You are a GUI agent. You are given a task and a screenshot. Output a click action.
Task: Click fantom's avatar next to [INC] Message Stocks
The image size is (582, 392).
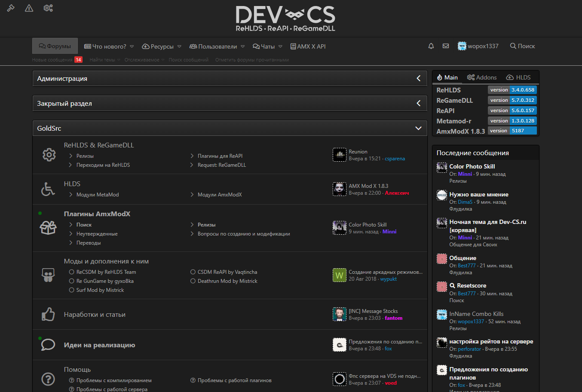[340, 314]
